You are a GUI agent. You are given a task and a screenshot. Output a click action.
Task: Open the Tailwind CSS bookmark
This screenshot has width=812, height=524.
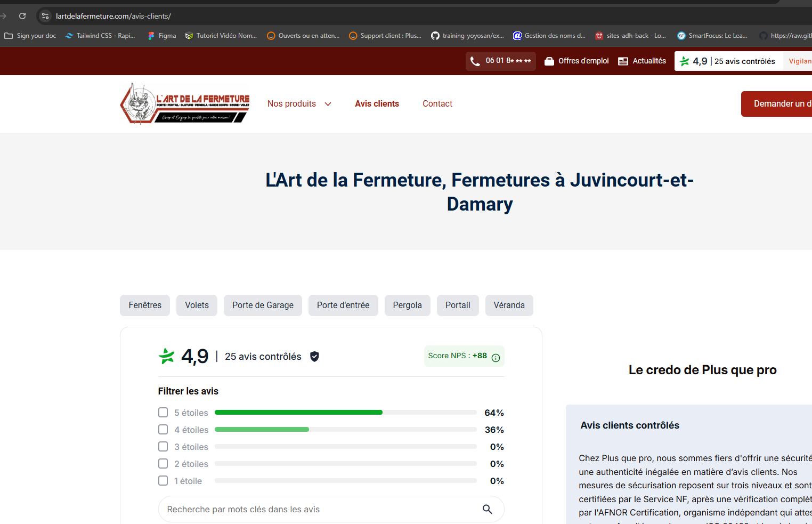click(100, 36)
